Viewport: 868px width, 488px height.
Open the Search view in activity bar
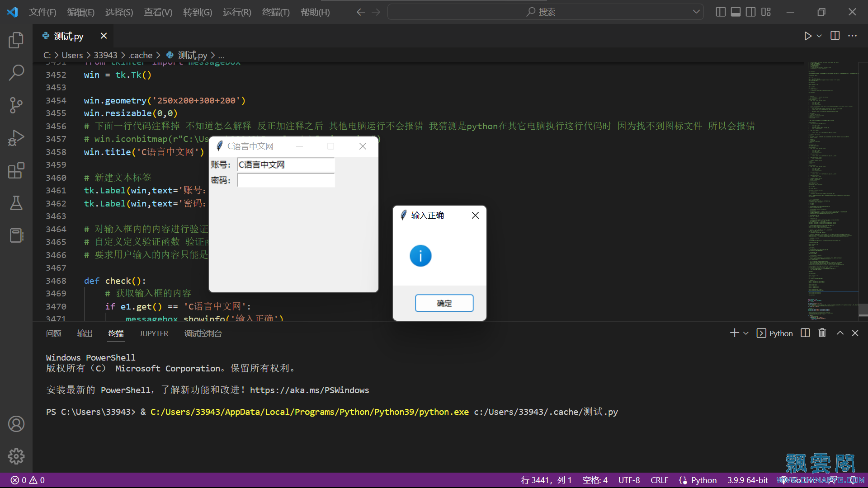[x=16, y=73]
